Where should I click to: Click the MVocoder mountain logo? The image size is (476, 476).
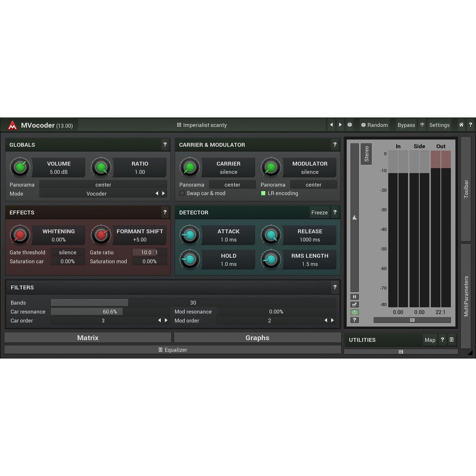(x=13, y=125)
